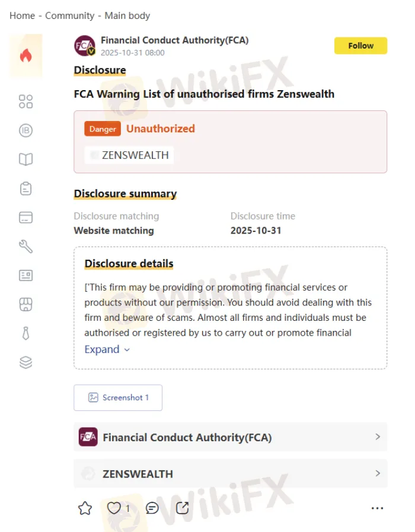Open the Screenshot 1 attachment
Screen dimensions: 415x532
(118, 397)
